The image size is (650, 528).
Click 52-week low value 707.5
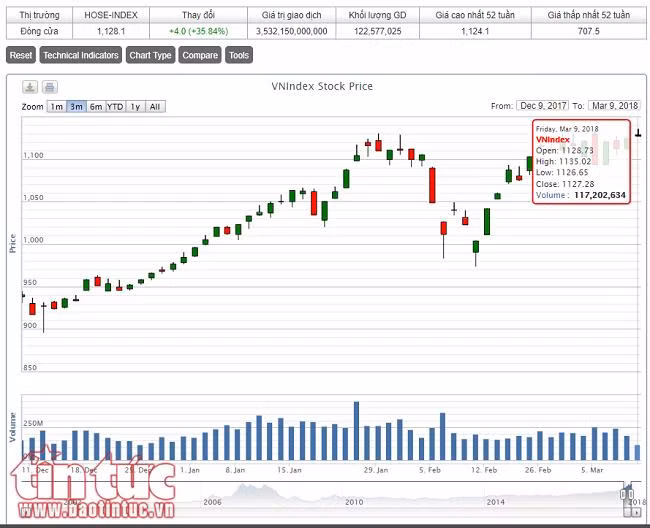pos(589,31)
